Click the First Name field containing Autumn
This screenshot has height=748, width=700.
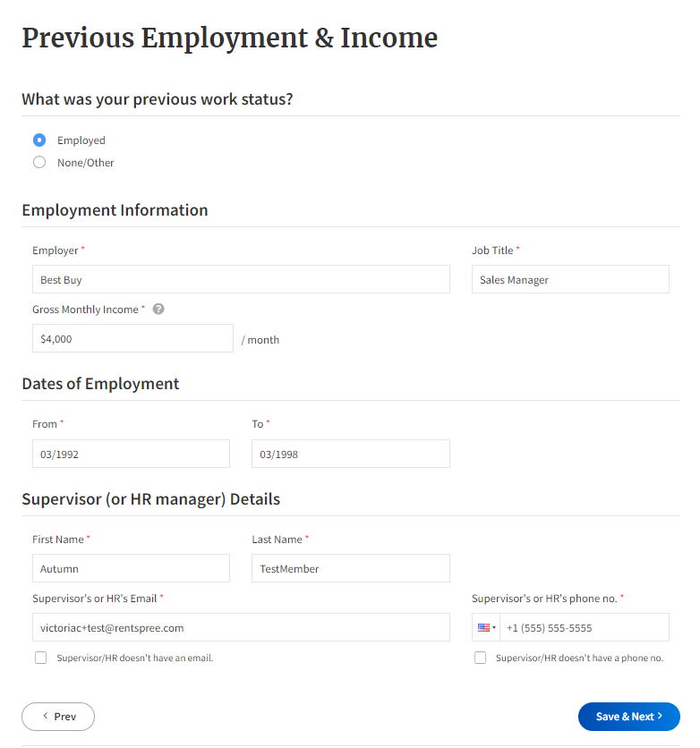click(131, 568)
